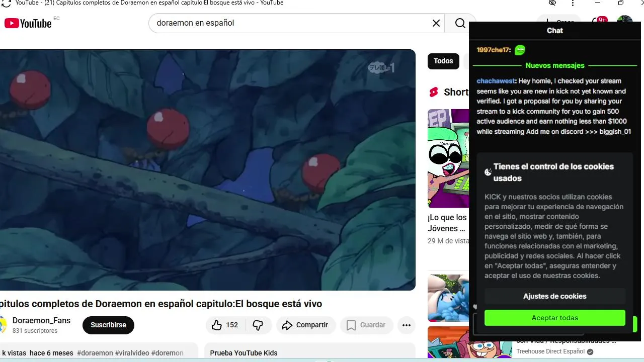Open the Smurfs video thumbnail

(448, 298)
